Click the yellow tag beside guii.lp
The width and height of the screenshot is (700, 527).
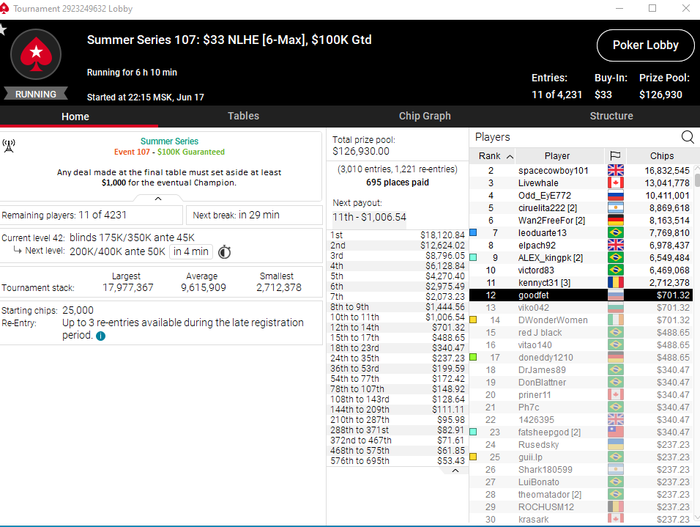[473, 456]
